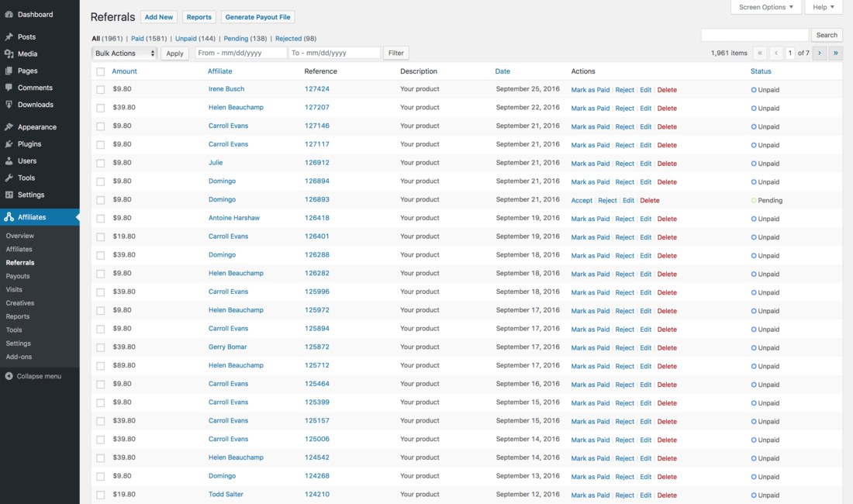Click the Dashboard gauge icon
The image size is (853, 504).
(x=9, y=15)
